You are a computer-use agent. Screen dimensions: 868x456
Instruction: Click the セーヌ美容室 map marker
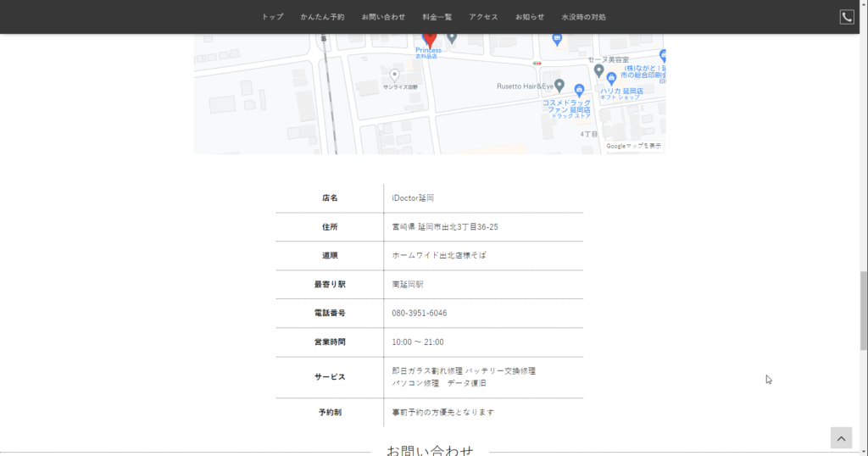tap(598, 71)
